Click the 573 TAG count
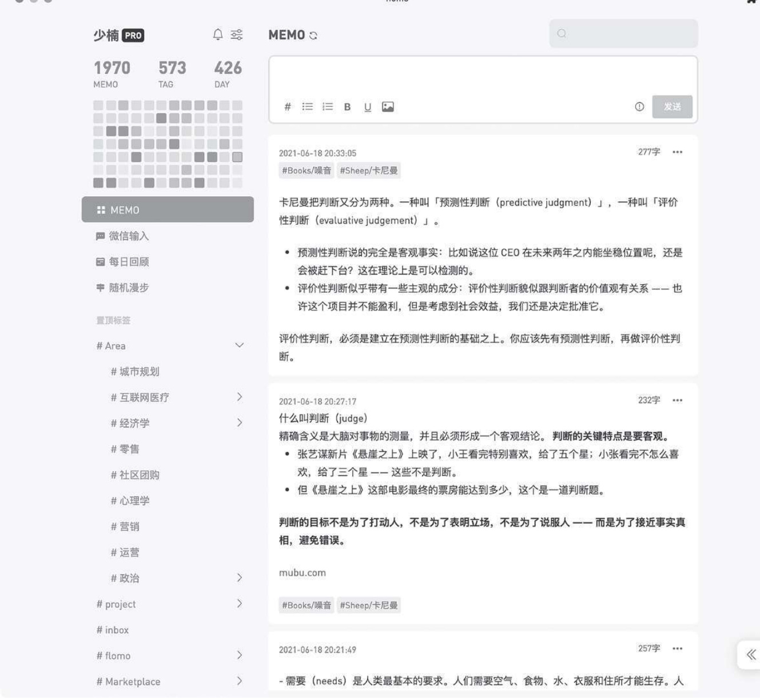Viewport: 760px width, 700px height. pyautogui.click(x=172, y=74)
